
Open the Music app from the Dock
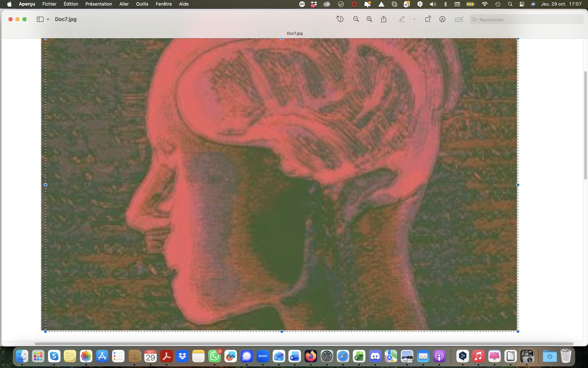(478, 356)
